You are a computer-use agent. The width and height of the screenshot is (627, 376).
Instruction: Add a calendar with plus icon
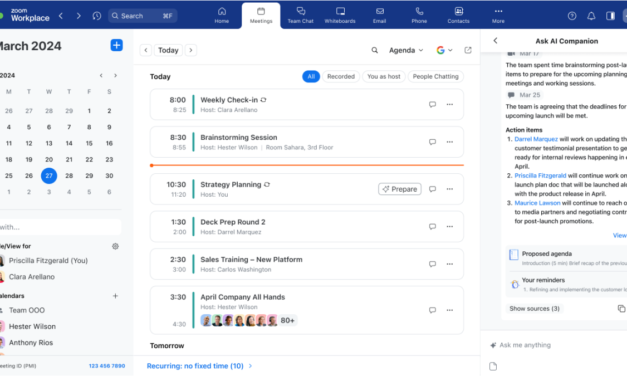pyautogui.click(x=115, y=296)
